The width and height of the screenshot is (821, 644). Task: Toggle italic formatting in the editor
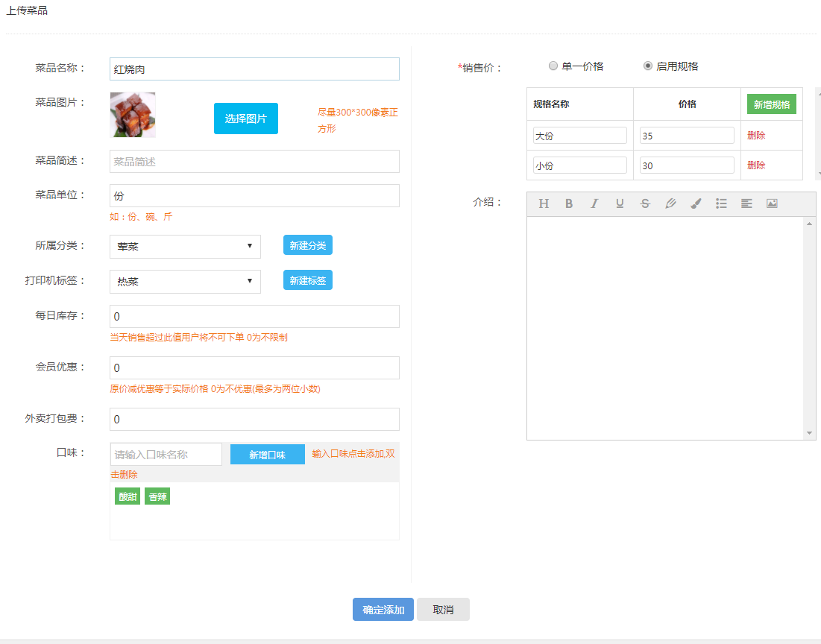(x=594, y=203)
